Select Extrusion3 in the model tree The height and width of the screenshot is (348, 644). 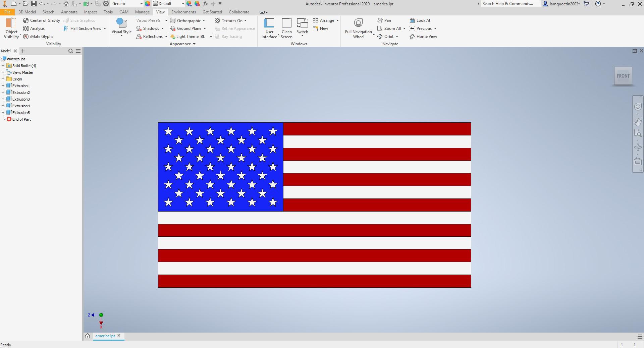coord(21,99)
